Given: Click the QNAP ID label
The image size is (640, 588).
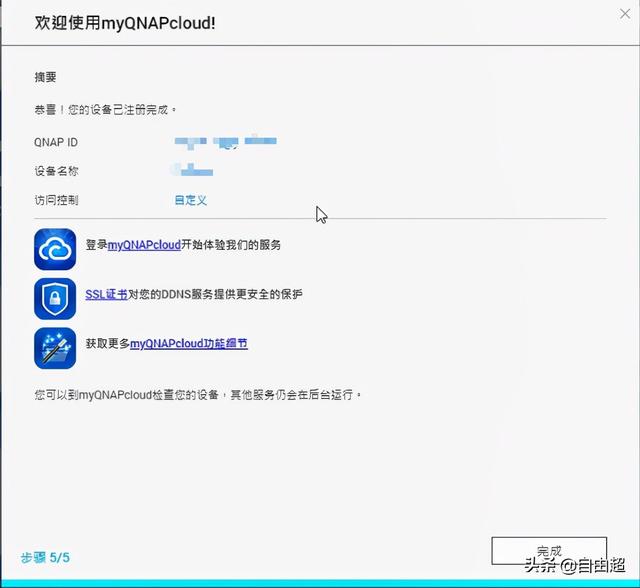Looking at the screenshot, I should pyautogui.click(x=56, y=142).
